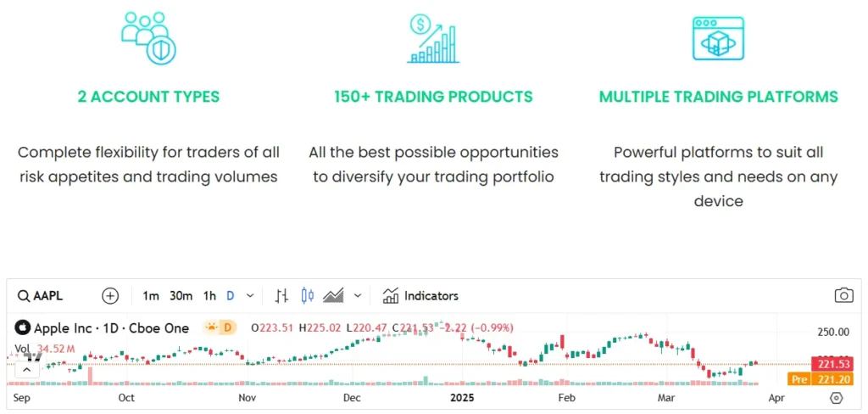This screenshot has width=868, height=414.
Task: Click the account types people icon
Action: (147, 38)
